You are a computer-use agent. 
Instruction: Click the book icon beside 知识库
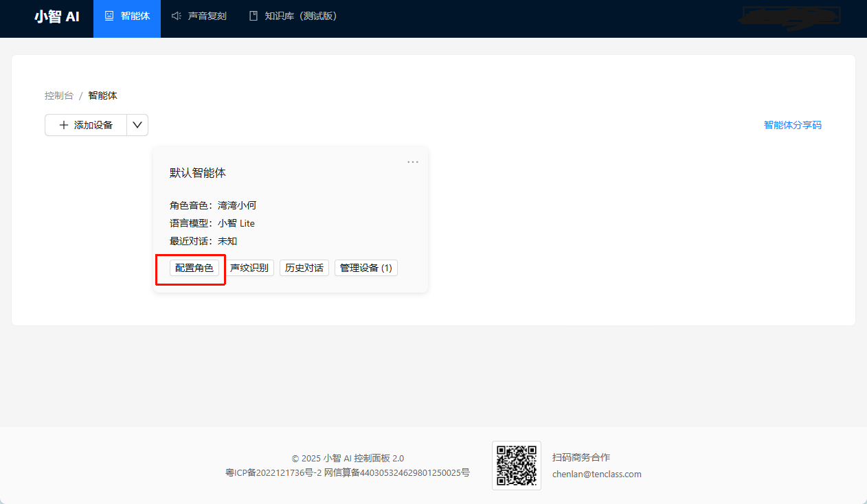(x=254, y=16)
